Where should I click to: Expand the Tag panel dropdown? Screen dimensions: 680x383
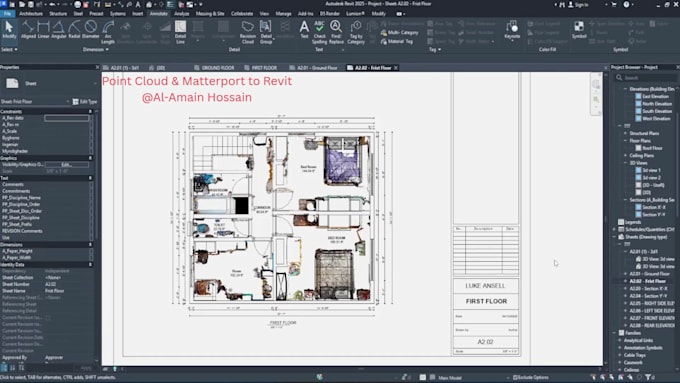coord(435,49)
